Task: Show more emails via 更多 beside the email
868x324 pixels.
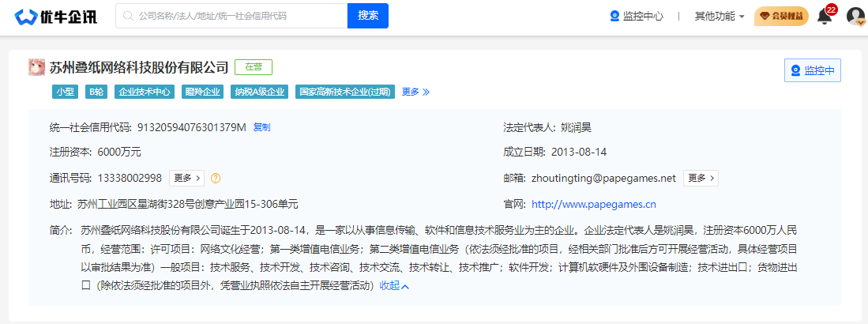Action: (x=701, y=178)
